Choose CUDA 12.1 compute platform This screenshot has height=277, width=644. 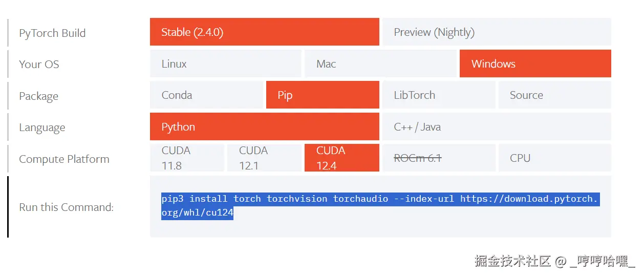point(264,158)
